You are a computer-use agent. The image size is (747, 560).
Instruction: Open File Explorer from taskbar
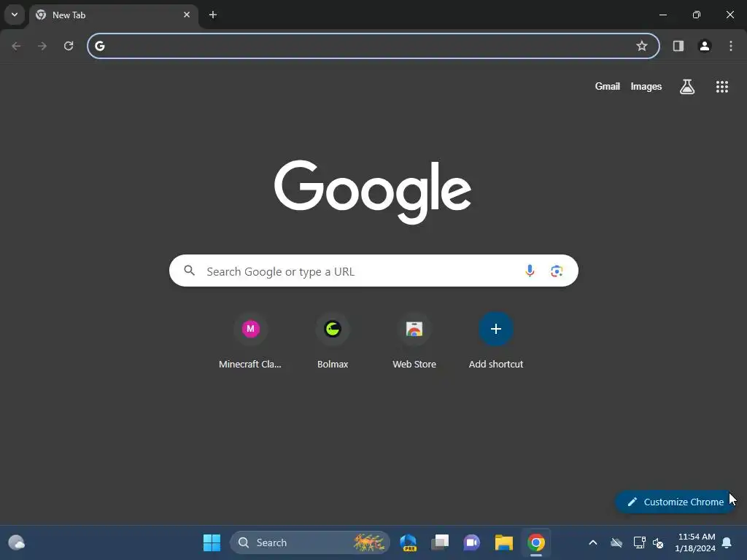point(503,542)
